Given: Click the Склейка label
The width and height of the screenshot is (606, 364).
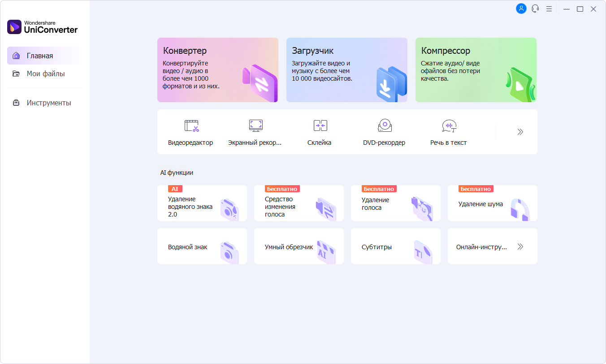Looking at the screenshot, I should [x=320, y=143].
